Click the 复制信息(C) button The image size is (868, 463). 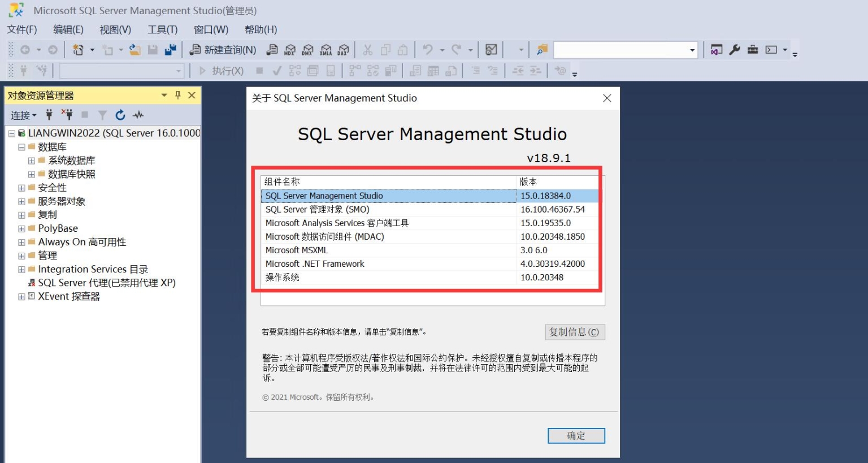tap(575, 332)
